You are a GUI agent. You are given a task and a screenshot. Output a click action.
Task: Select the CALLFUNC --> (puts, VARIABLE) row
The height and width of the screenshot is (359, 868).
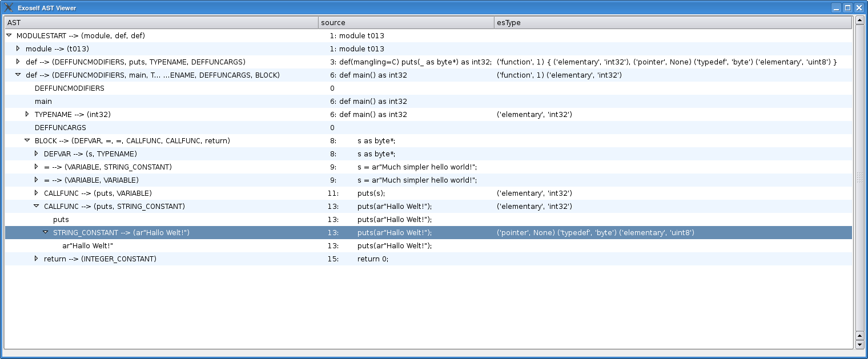click(x=98, y=193)
